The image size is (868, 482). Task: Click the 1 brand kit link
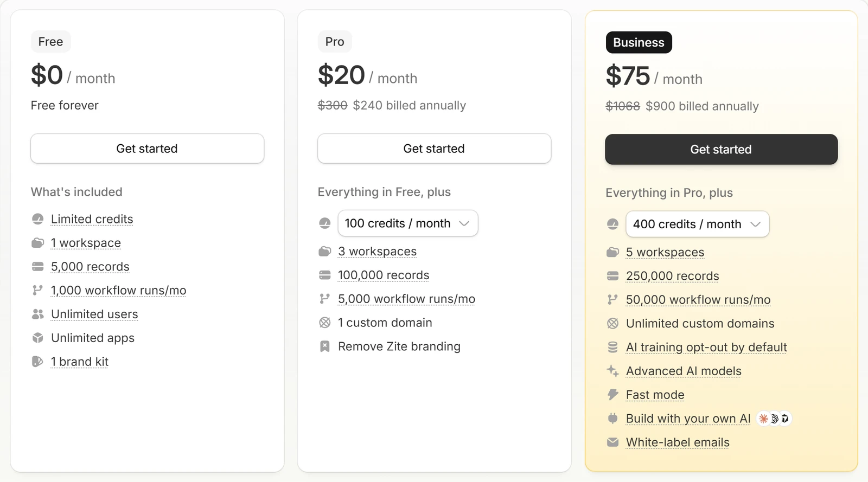click(x=80, y=362)
